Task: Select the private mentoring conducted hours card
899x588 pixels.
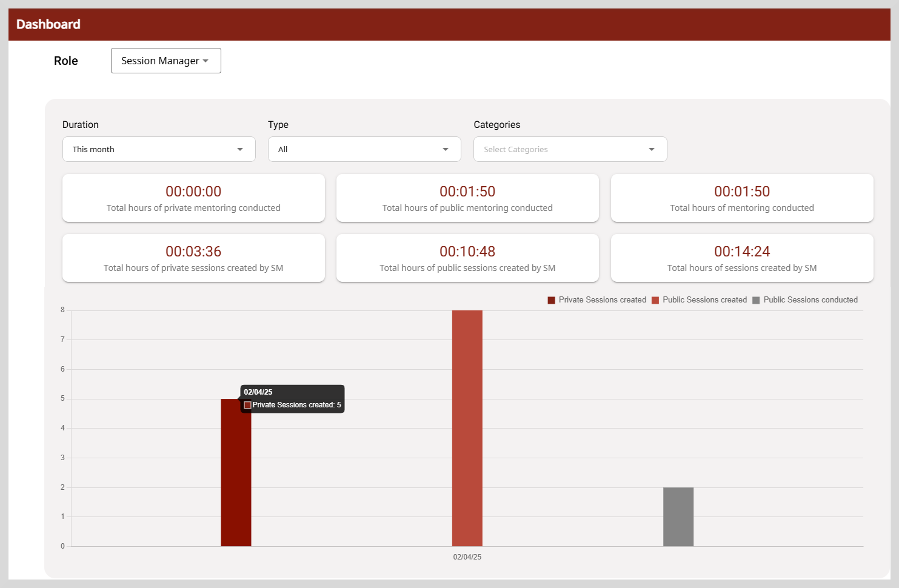Action: 193,198
